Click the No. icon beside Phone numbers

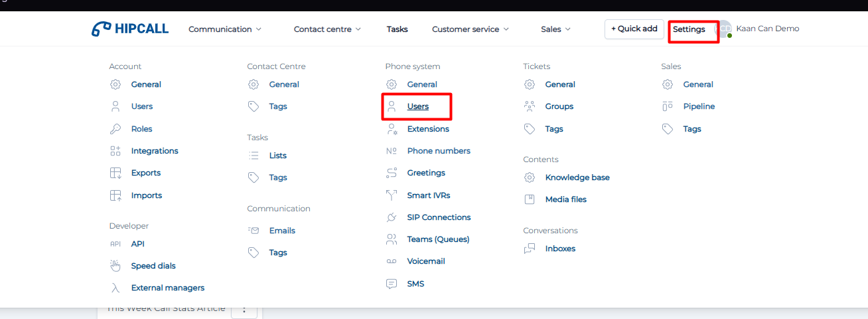pyautogui.click(x=392, y=151)
